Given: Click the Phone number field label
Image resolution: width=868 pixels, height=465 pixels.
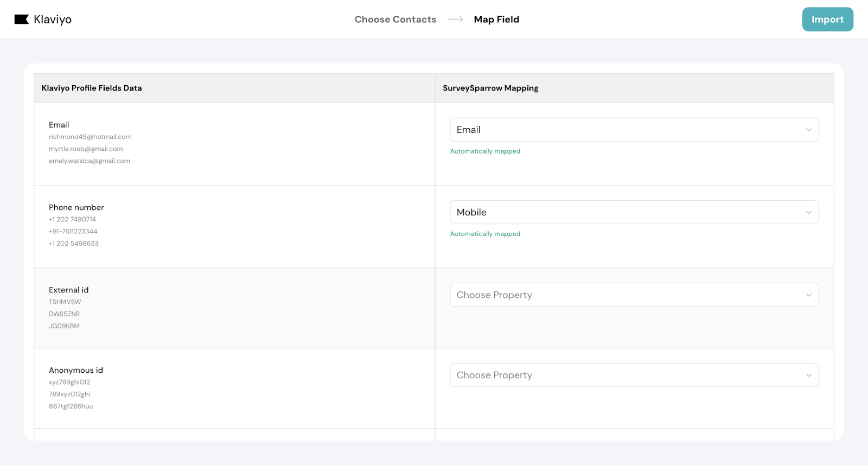Looking at the screenshot, I should 76,207.
